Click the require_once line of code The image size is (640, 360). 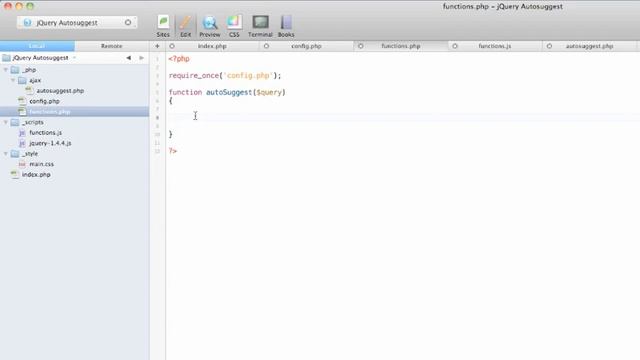point(225,76)
